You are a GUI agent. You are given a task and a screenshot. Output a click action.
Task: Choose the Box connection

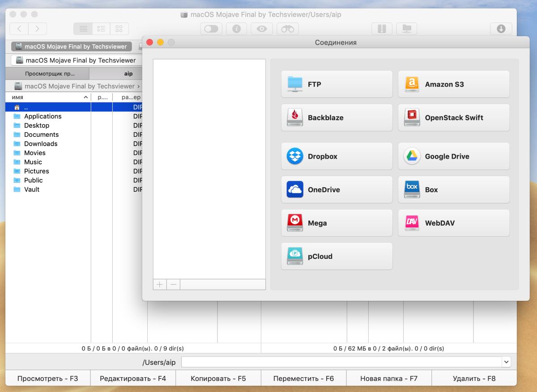[454, 190]
